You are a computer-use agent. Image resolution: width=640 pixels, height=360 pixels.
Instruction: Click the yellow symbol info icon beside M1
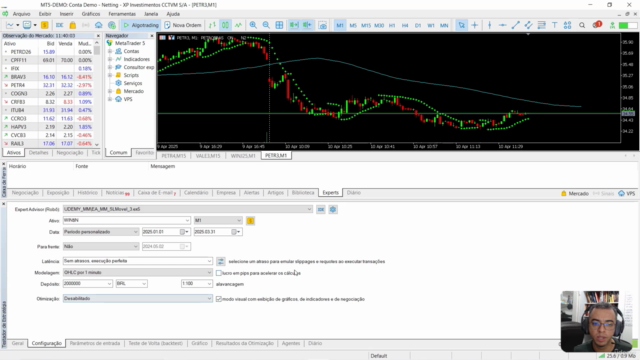coord(251,221)
